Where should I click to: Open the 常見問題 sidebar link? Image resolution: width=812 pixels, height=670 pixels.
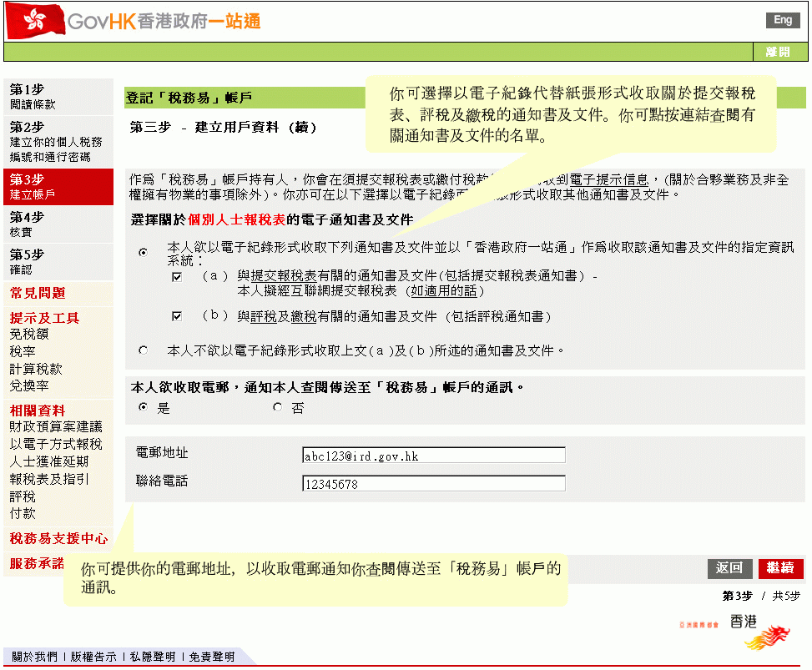point(38,294)
